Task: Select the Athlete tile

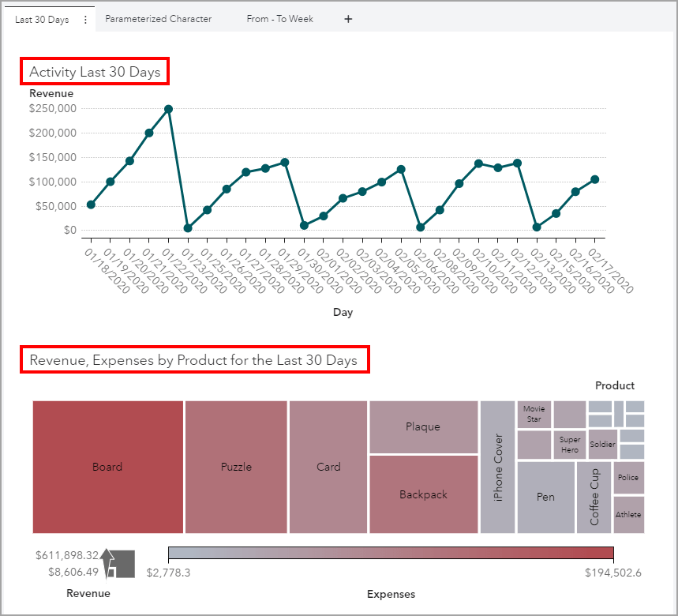Action: pos(628,514)
